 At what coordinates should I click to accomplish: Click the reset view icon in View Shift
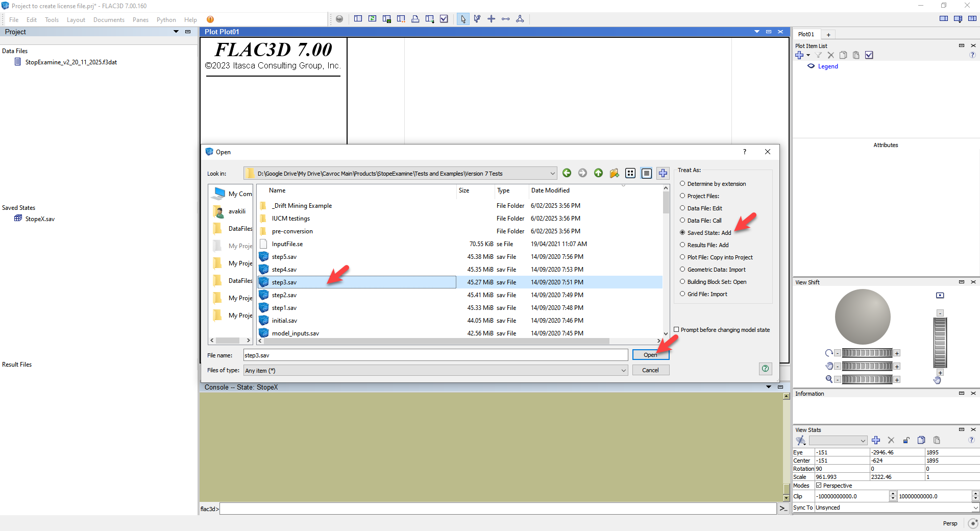click(x=940, y=295)
